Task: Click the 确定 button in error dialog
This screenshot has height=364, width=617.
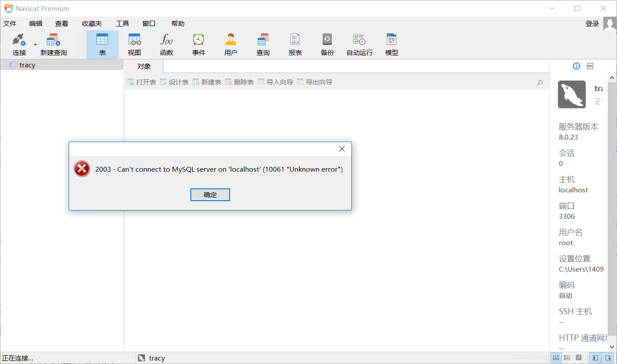Action: pyautogui.click(x=210, y=195)
